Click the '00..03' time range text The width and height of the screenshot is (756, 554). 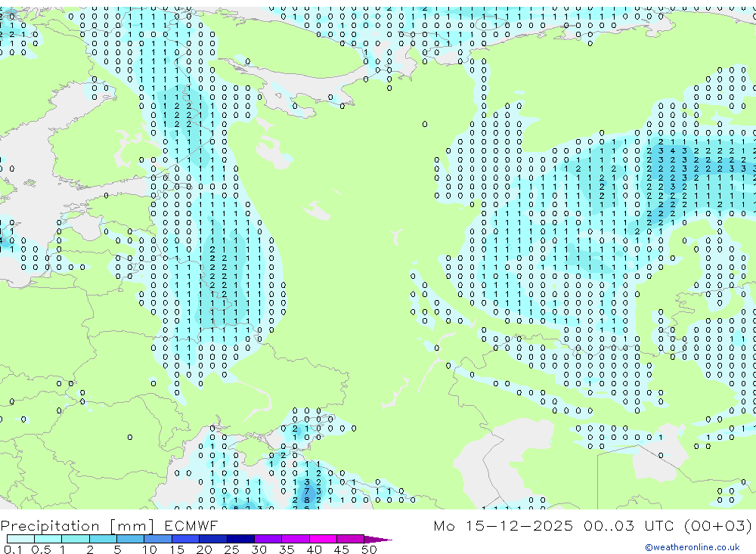click(x=609, y=525)
